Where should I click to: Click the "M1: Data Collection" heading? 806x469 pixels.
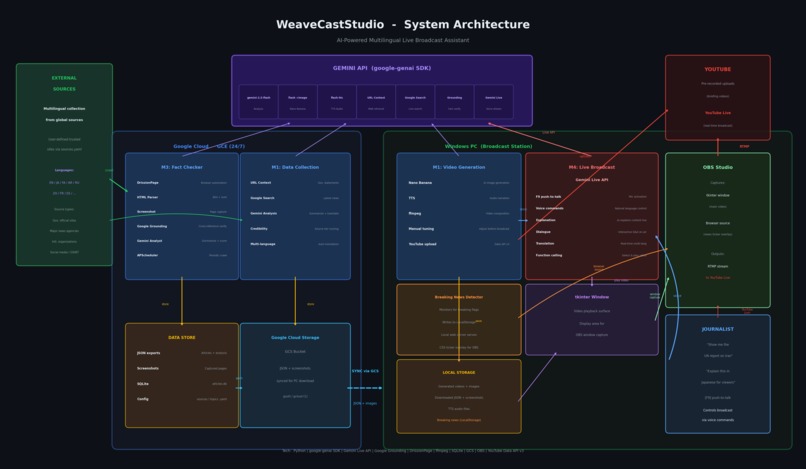point(295,167)
